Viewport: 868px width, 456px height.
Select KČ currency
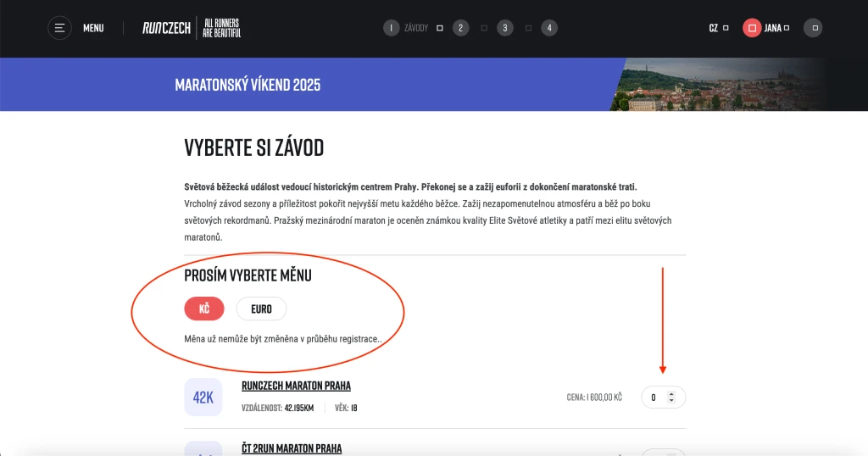(204, 309)
